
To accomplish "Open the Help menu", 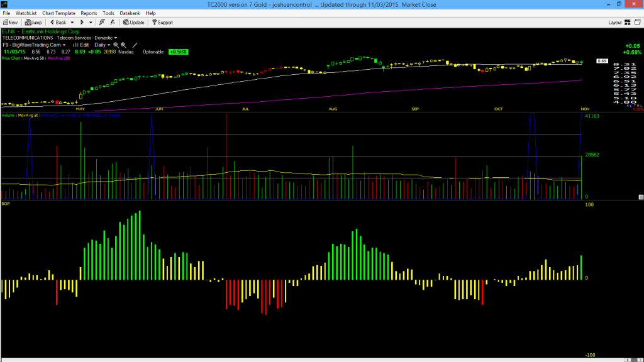I will coord(151,13).
